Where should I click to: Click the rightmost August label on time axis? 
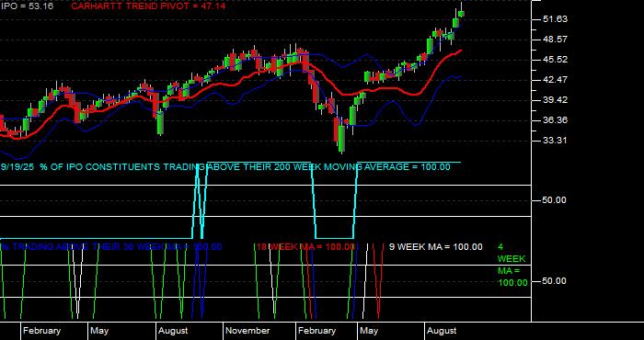click(442, 331)
